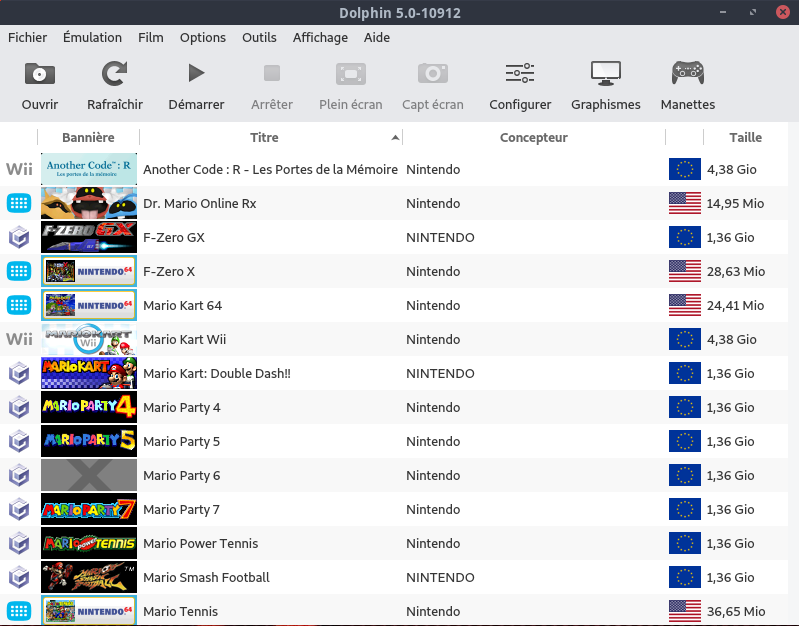
Task: Click GameCube icon for Mario Power Tennis
Action: pyautogui.click(x=19, y=543)
